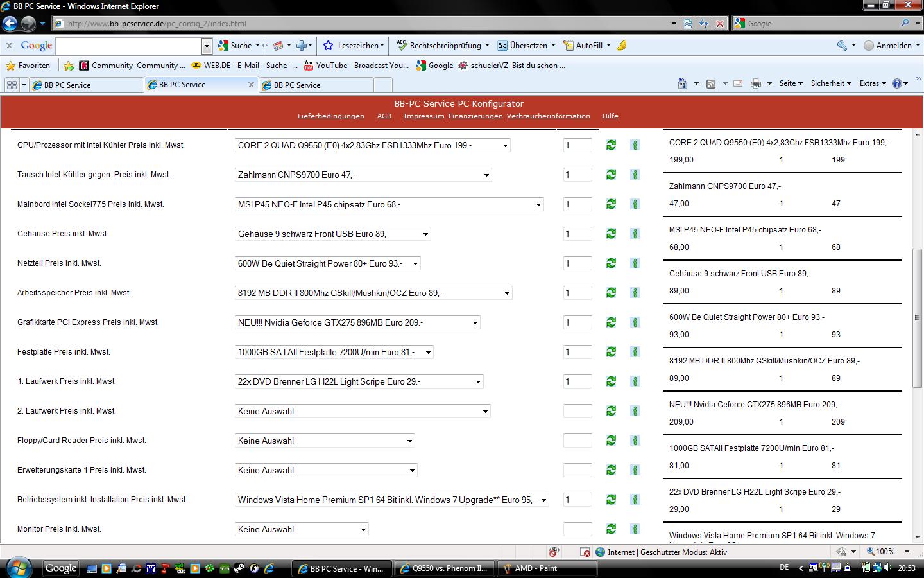Open cooler dropdown showing Zahlmann CNPS9700
The image size is (924, 578).
click(363, 175)
